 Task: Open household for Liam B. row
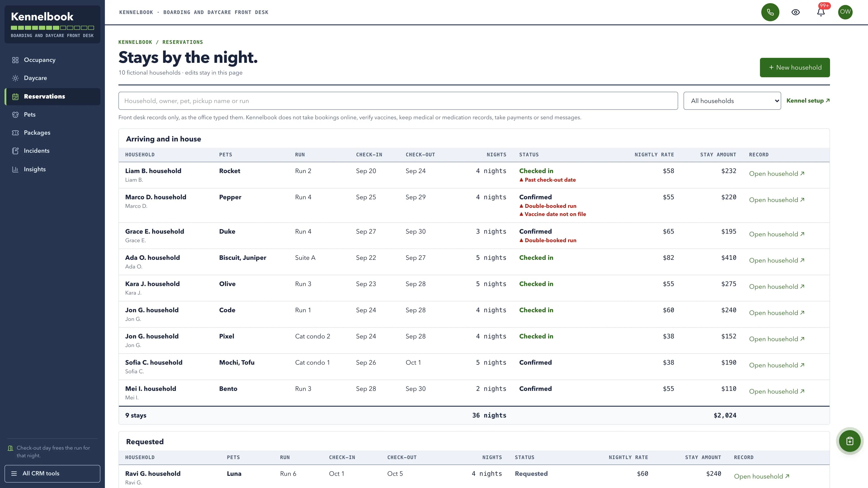[776, 174]
